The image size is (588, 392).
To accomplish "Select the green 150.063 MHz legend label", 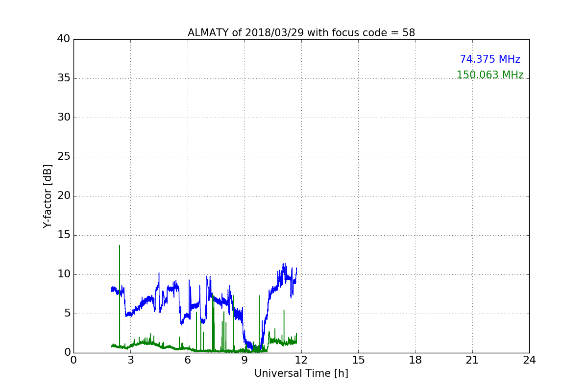I will (490, 75).
